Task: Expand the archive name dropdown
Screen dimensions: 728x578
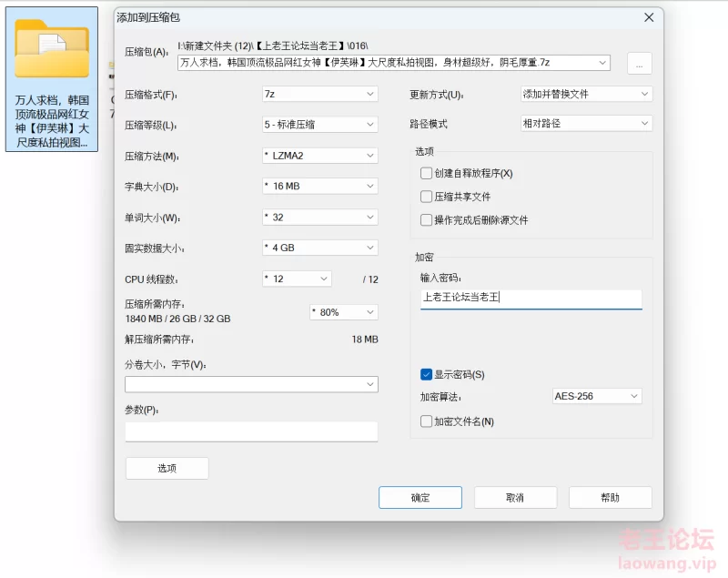Action: 602,63
